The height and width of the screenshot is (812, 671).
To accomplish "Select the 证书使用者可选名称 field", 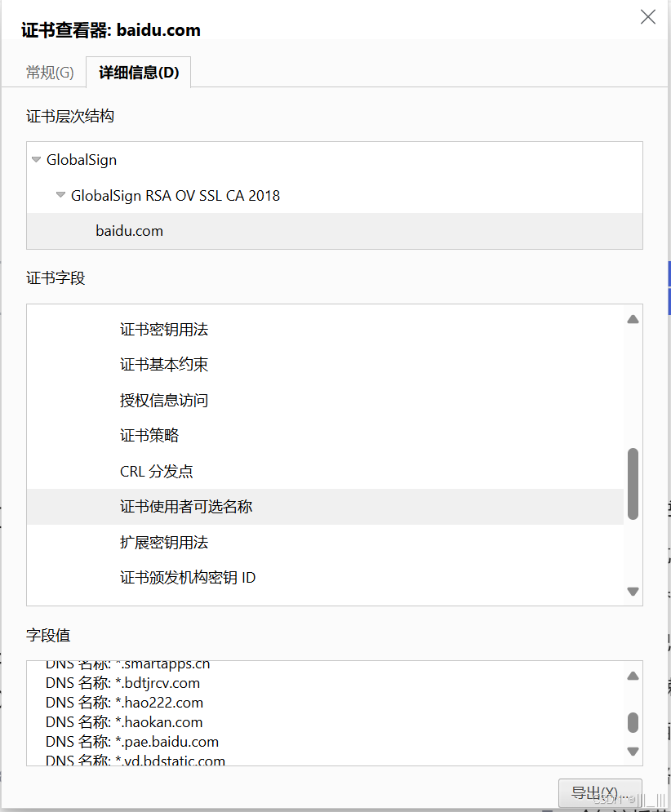I will coord(326,507).
